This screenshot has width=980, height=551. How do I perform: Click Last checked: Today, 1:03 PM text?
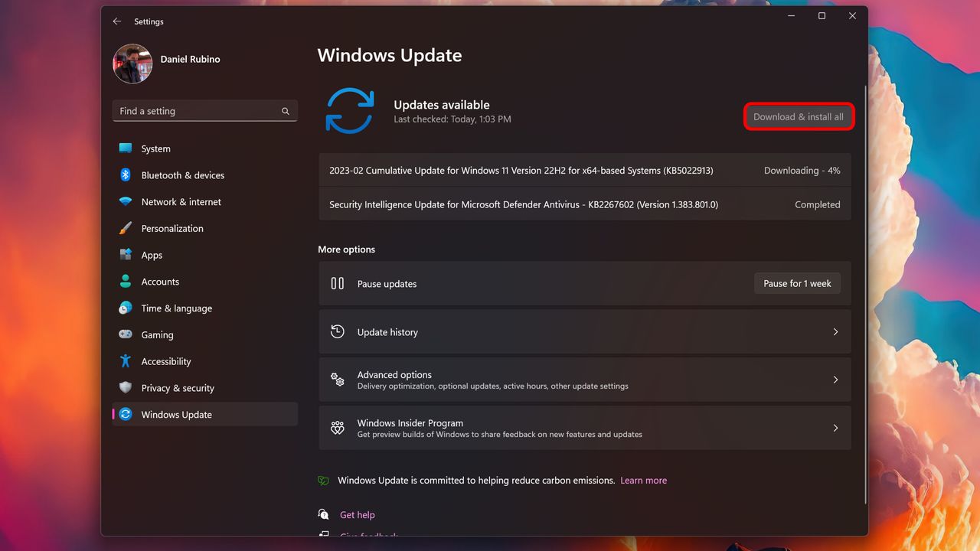pos(452,119)
